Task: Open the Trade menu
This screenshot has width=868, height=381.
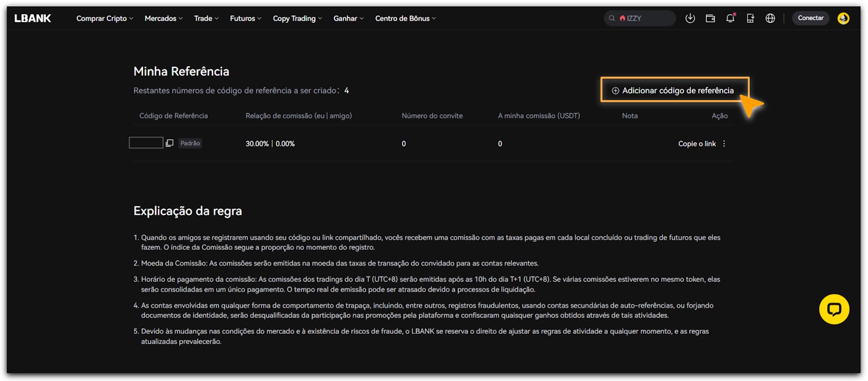Action: 206,18
